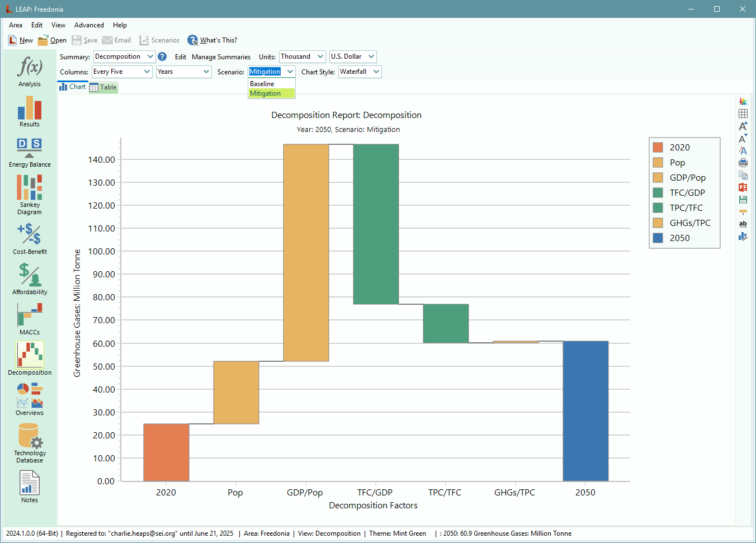Click Open in the main toolbar
756x543 pixels.
tap(52, 40)
